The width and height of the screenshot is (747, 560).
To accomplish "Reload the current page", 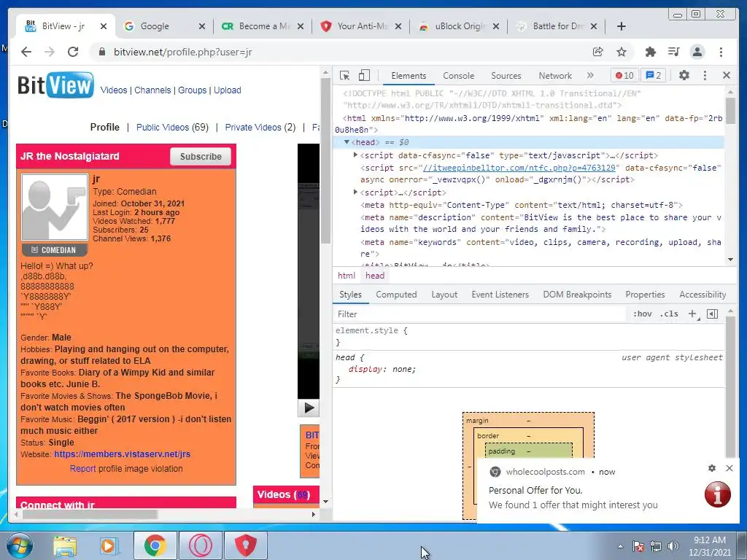I will click(x=73, y=52).
